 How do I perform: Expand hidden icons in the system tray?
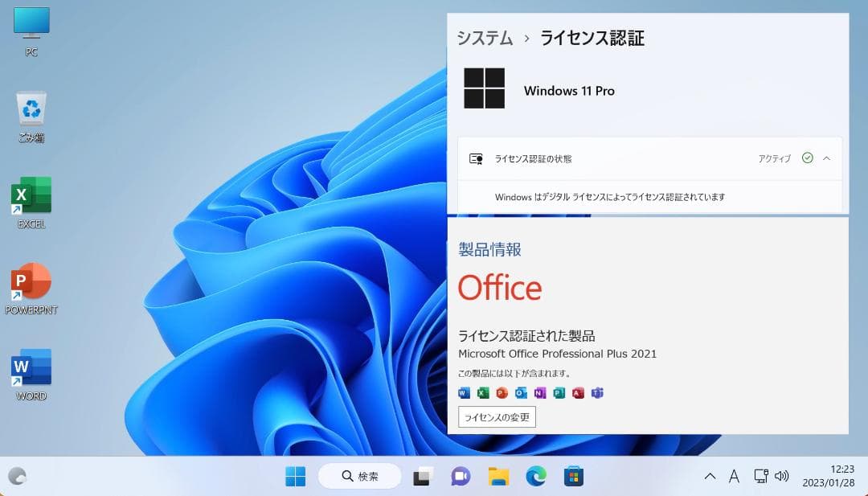pyautogui.click(x=710, y=476)
